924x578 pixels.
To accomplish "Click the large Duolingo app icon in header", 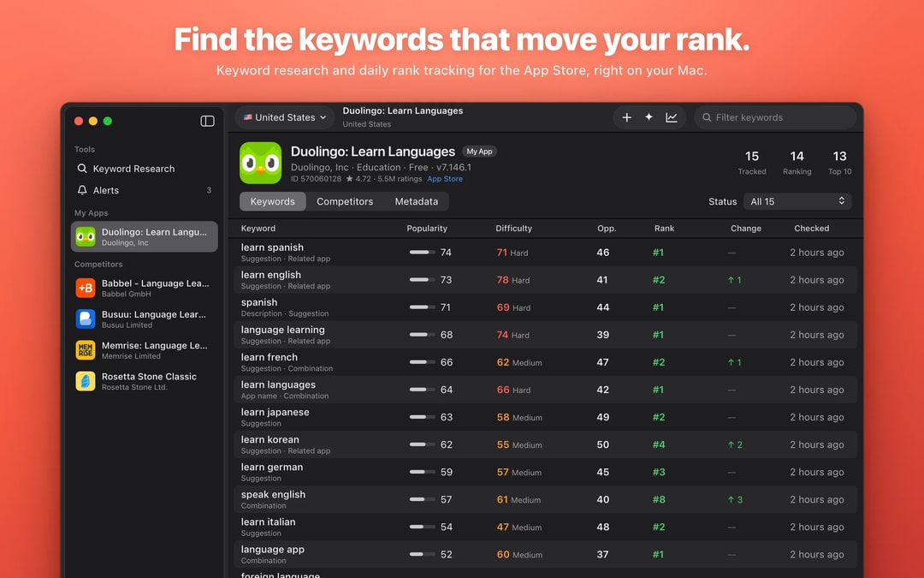I will pos(260,163).
